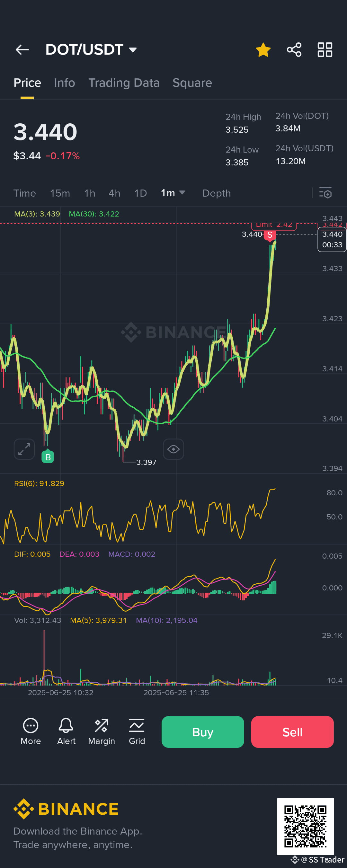The image size is (347, 868).
Task: Toggle the favorite star icon
Action: point(263,50)
